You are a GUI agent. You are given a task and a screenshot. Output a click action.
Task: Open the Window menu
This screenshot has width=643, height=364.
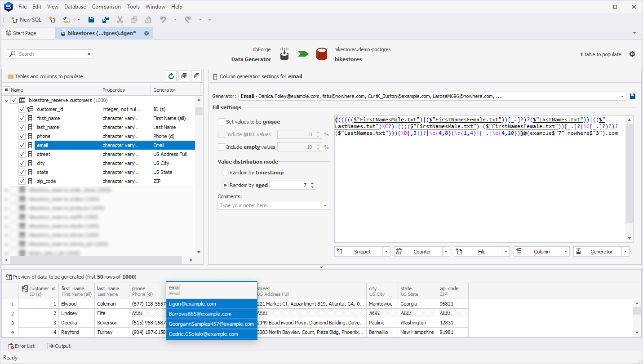(x=155, y=7)
